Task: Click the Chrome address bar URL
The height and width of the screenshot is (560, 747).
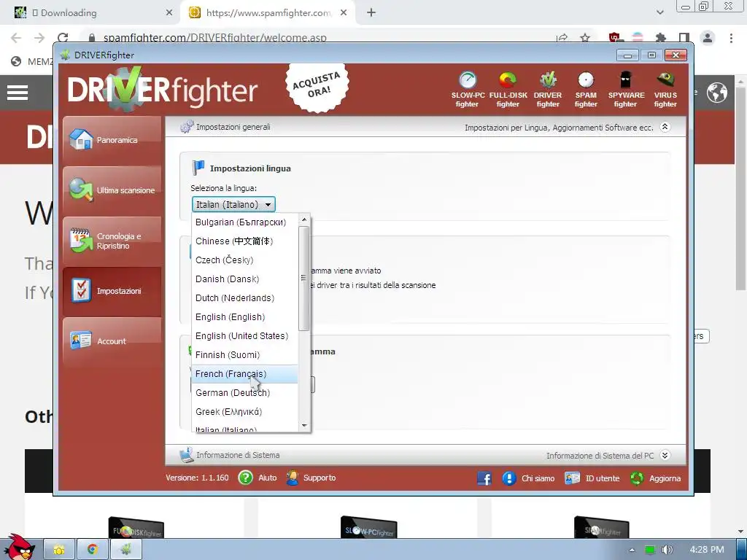Action: (215, 38)
